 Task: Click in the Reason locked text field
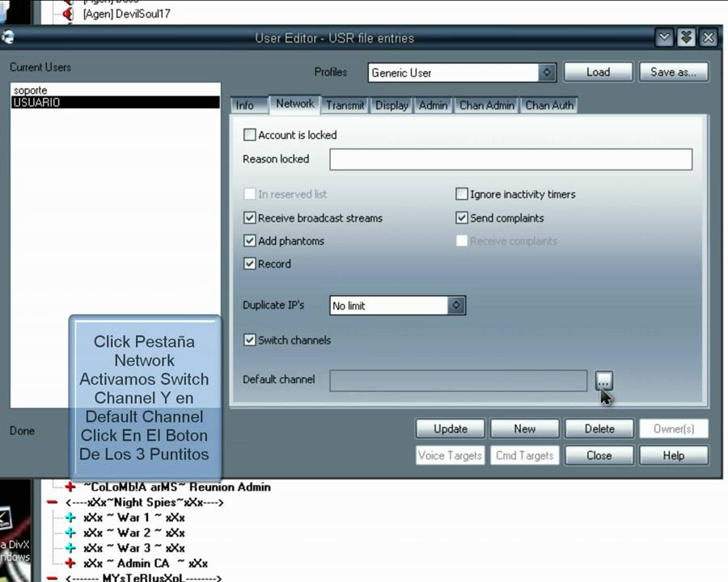pos(510,159)
